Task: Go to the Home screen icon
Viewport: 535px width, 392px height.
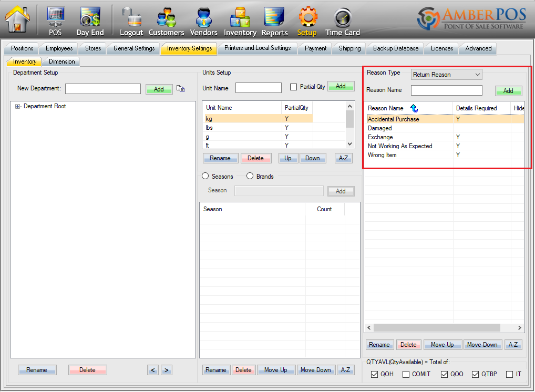Action: (17, 19)
